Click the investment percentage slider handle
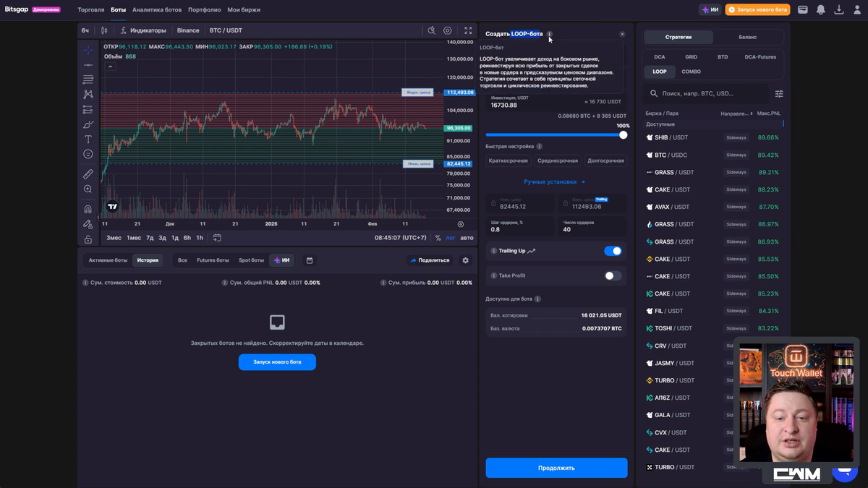This screenshot has width=868, height=488. pos(623,134)
